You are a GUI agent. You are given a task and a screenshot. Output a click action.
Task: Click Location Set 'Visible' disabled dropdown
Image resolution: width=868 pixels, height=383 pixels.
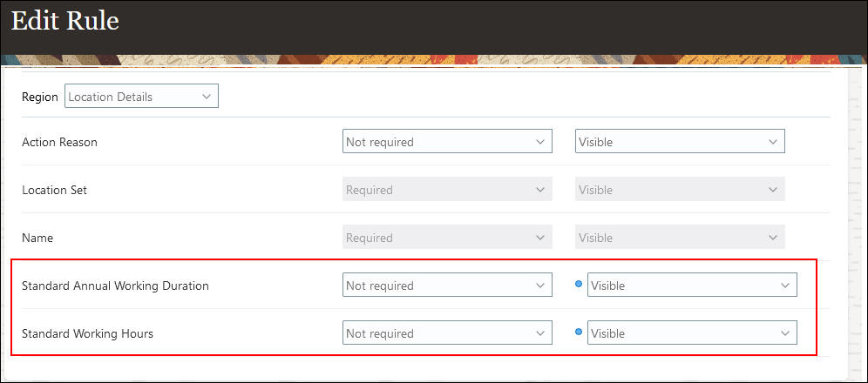click(680, 190)
